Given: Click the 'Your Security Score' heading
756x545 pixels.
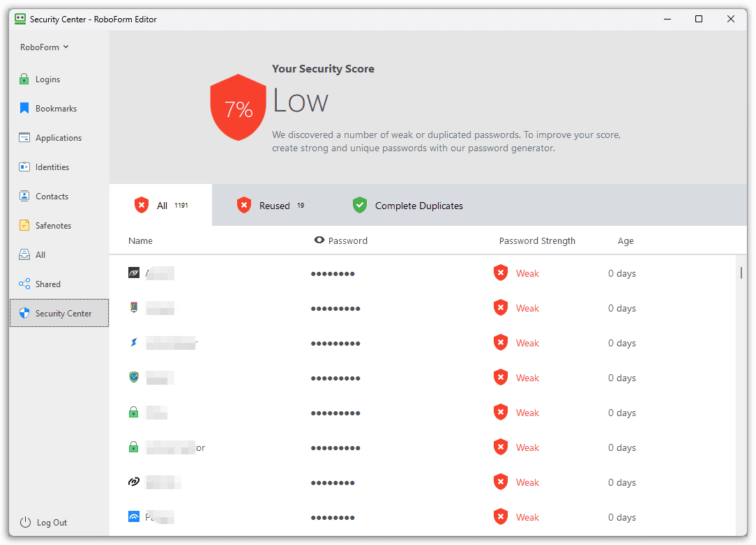Looking at the screenshot, I should point(323,69).
